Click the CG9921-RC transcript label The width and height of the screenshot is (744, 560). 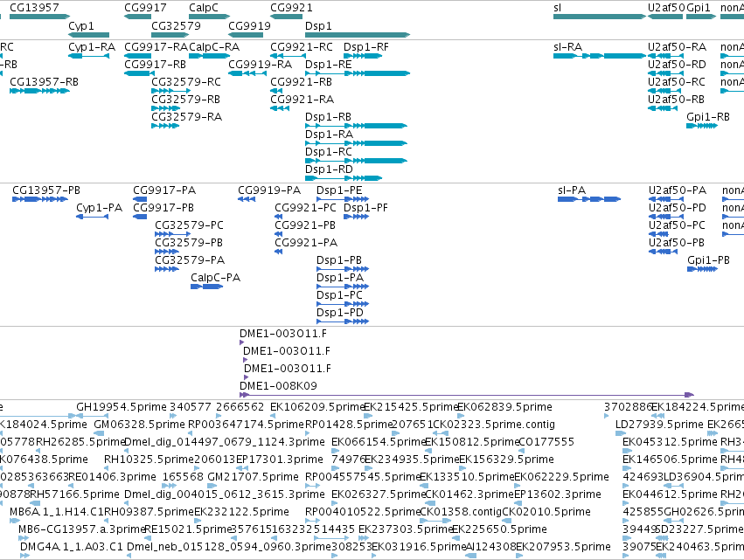[x=302, y=47]
